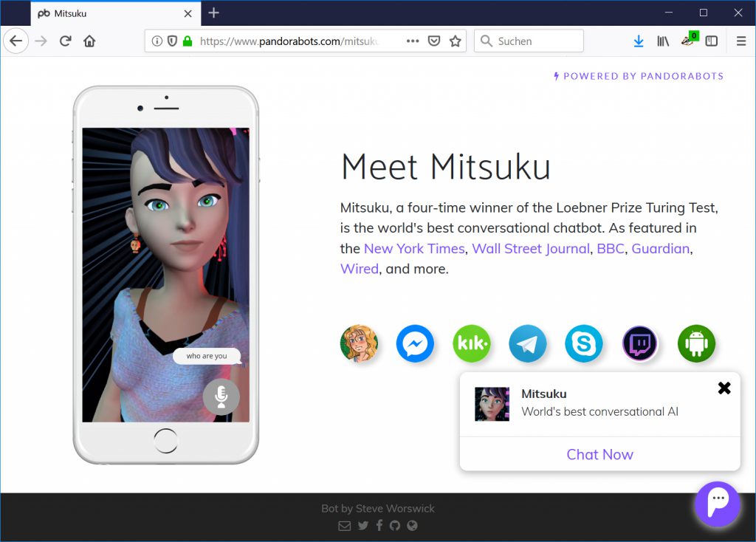Screen dimensions: 756x542
Task: Open the Library menu in the toolbar
Action: (x=663, y=41)
